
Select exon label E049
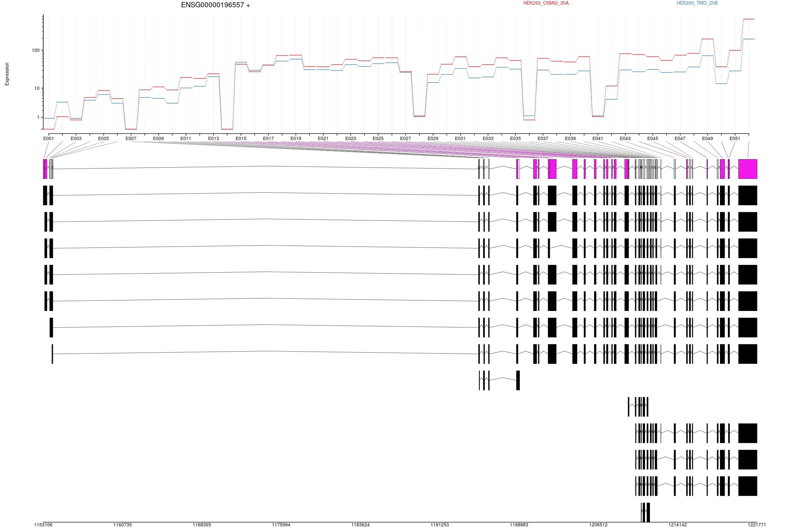pos(707,139)
